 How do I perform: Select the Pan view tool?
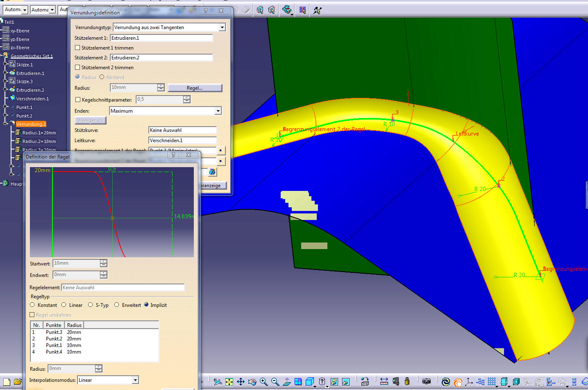click(241, 382)
